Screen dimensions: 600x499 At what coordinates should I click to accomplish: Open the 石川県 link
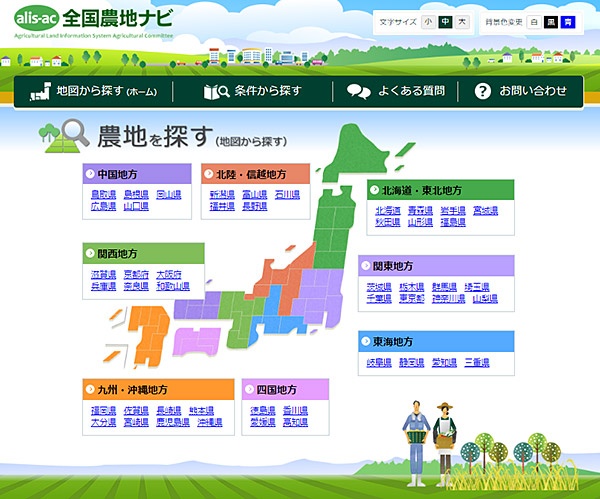coord(287,195)
